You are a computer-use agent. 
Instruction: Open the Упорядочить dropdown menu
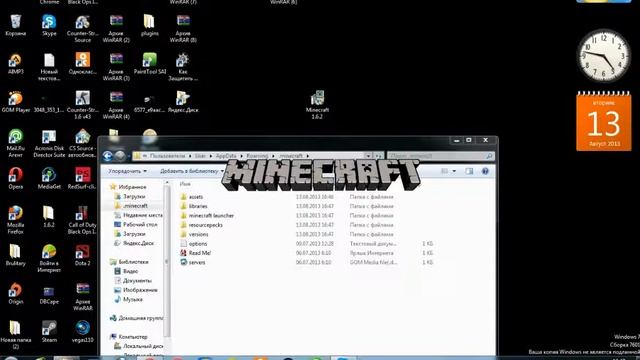[x=127, y=171]
